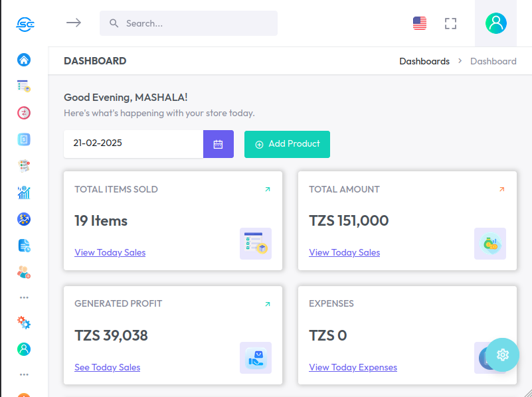Click the floating settings gear button
The width and height of the screenshot is (532, 397).
coord(502,355)
